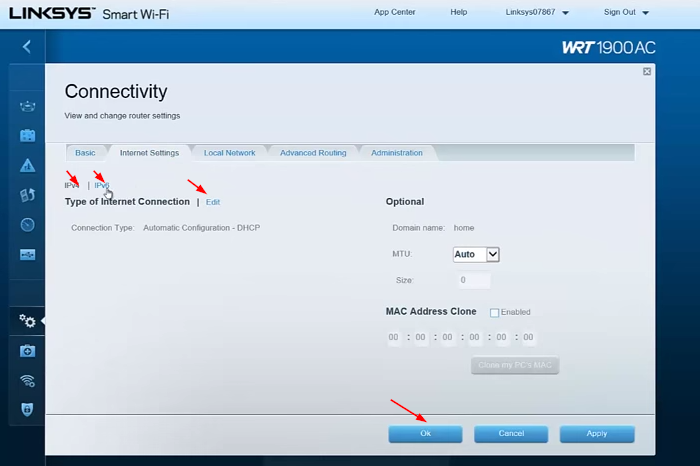Click the Linksys Smart Wi-Fi logo
The image size is (700, 466).
click(89, 13)
